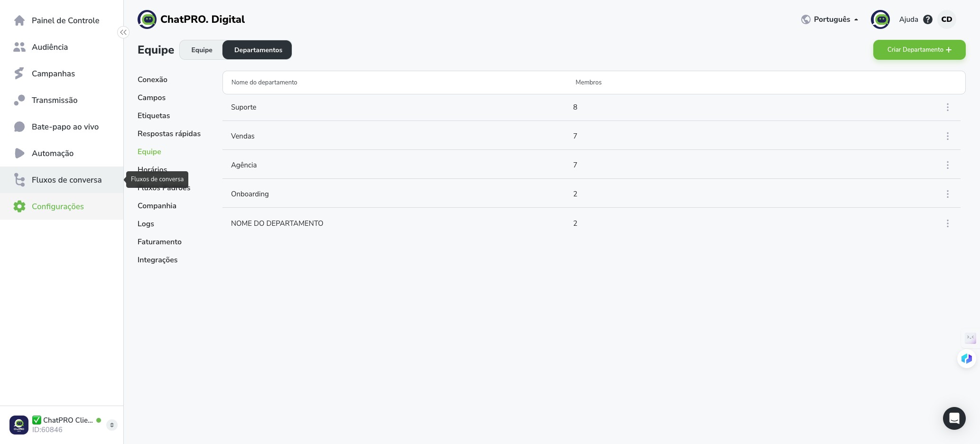Navigate to Bate-papo ao vivo
980x444 pixels.
tap(65, 127)
